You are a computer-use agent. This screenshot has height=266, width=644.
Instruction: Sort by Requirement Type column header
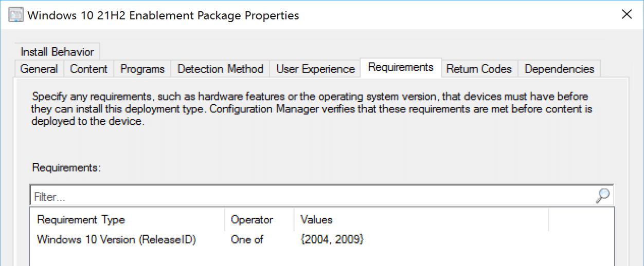[x=81, y=220]
